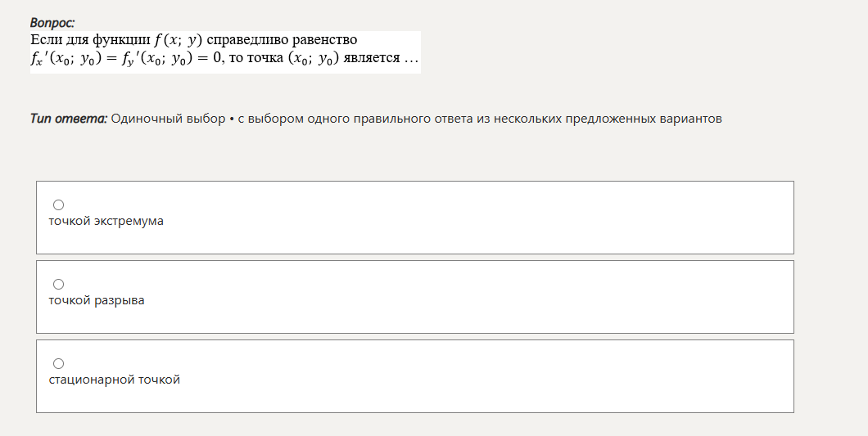Click the 'точкой экстремума' answer text
The image size is (868, 436).
pyautogui.click(x=106, y=221)
